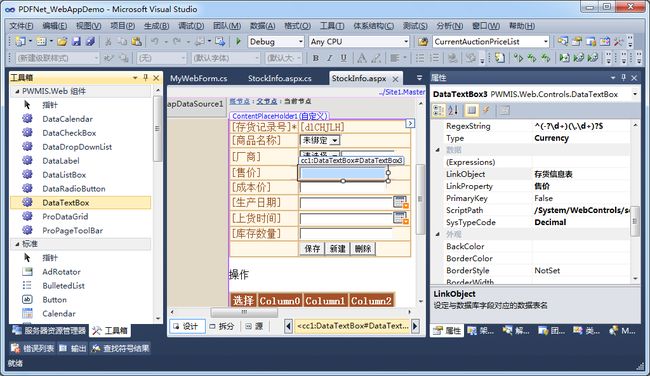Select DataDropDownList in the toolbox
This screenshot has height=376, width=650.
click(77, 147)
